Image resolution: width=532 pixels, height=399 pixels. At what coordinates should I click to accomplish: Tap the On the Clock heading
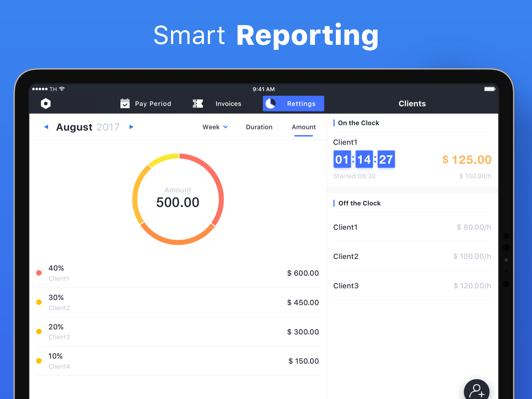(358, 123)
